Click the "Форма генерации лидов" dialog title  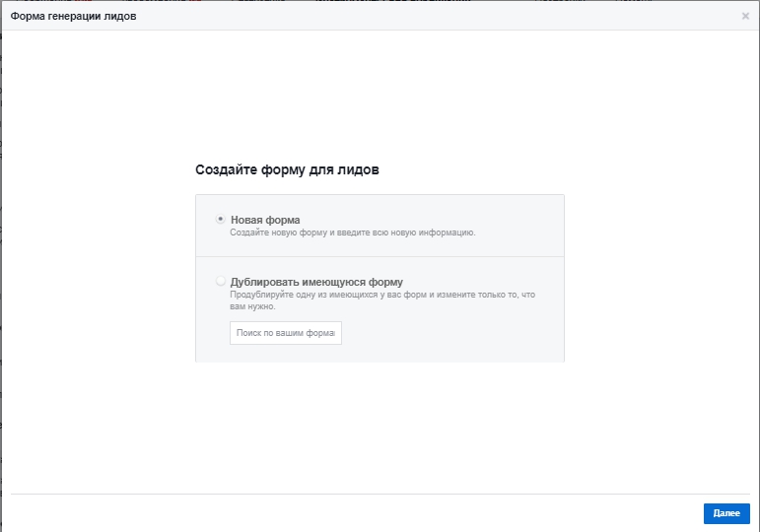(x=73, y=16)
